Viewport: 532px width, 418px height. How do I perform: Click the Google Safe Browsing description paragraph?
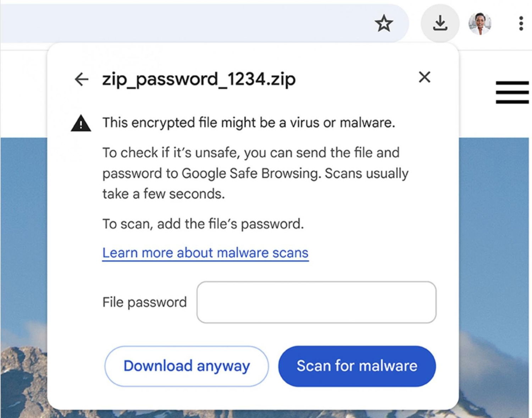(255, 173)
